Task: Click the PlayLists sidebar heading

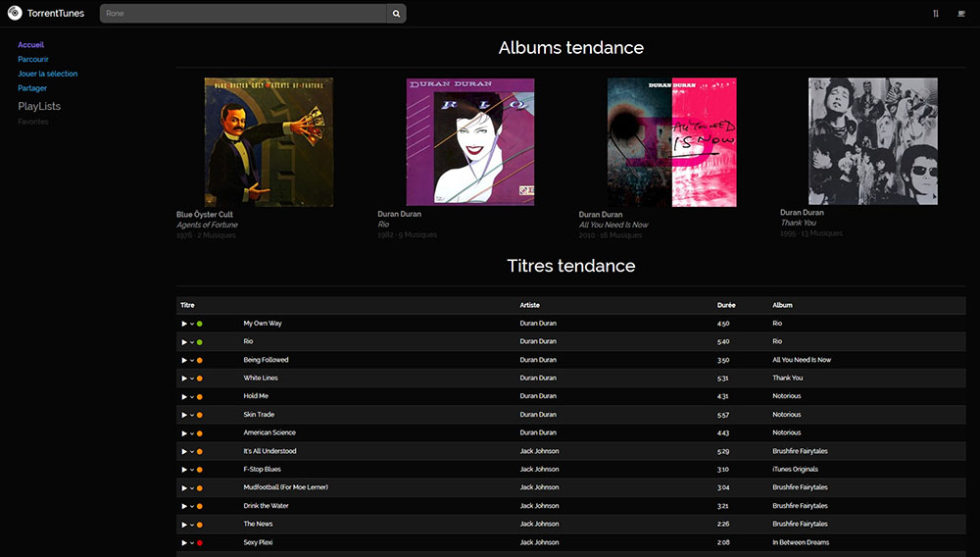Action: (39, 106)
